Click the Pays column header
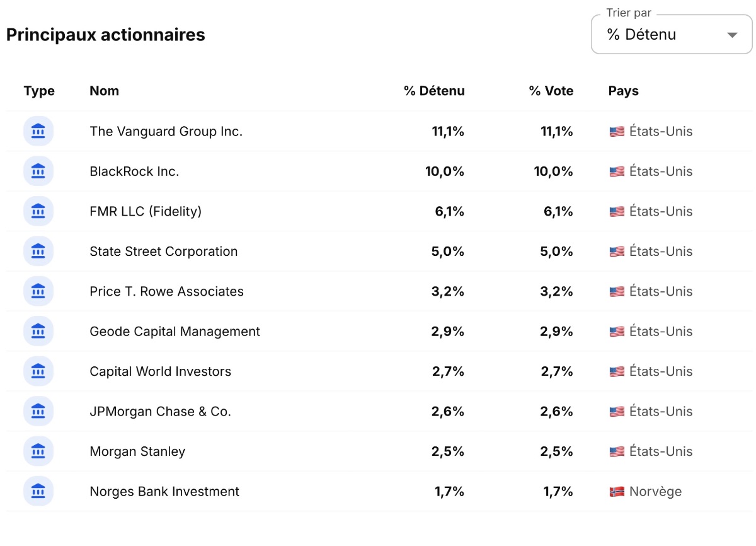This screenshot has width=756, height=546. coord(624,91)
